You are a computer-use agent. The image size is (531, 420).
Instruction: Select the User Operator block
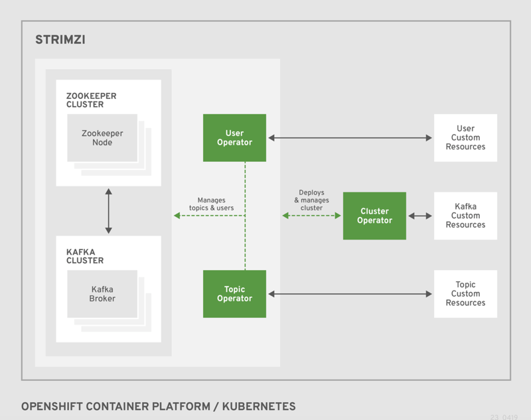coord(234,137)
